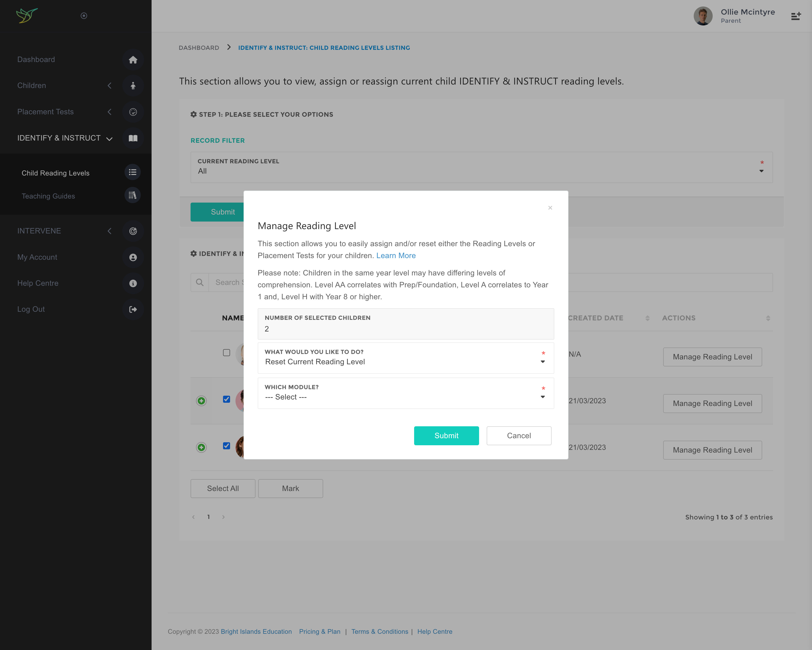Screen dimensions: 812x650
Task: Expand second row green plus icon
Action: pos(201,401)
